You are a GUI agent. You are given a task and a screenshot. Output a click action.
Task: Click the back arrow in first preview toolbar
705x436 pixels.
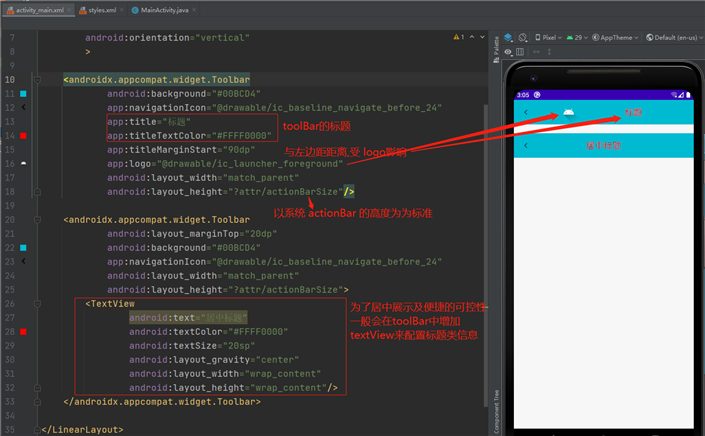(526, 112)
